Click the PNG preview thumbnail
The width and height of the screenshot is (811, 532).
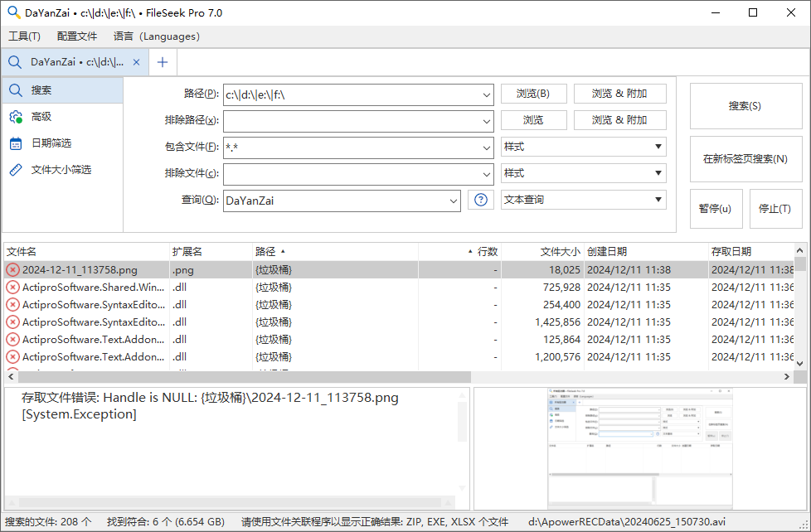point(640,449)
